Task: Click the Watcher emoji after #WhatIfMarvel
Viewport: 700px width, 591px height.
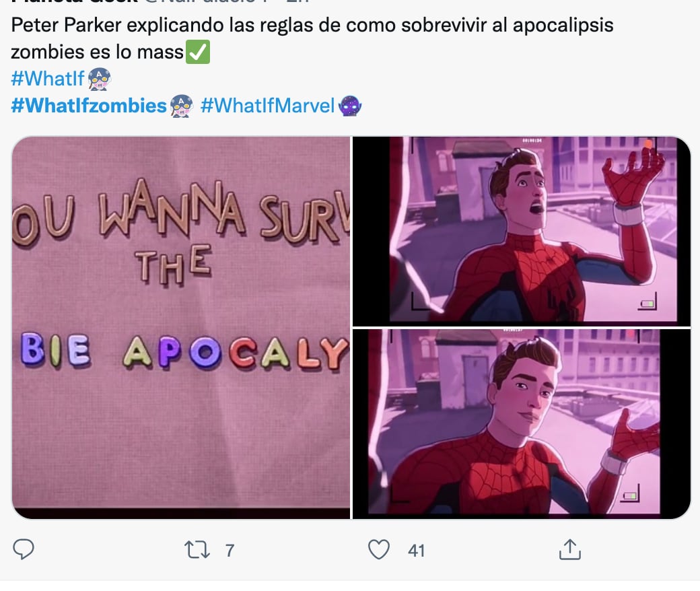Action: 350,106
